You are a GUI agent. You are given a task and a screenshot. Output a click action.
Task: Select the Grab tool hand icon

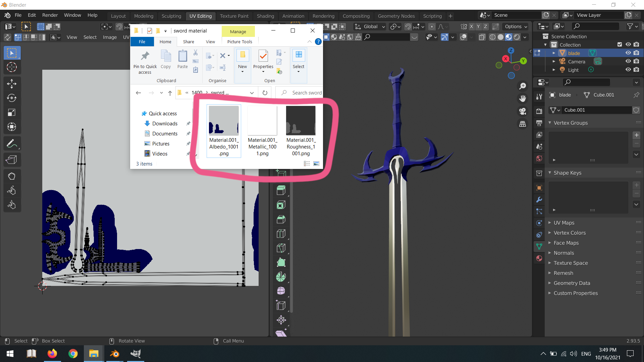click(x=12, y=176)
